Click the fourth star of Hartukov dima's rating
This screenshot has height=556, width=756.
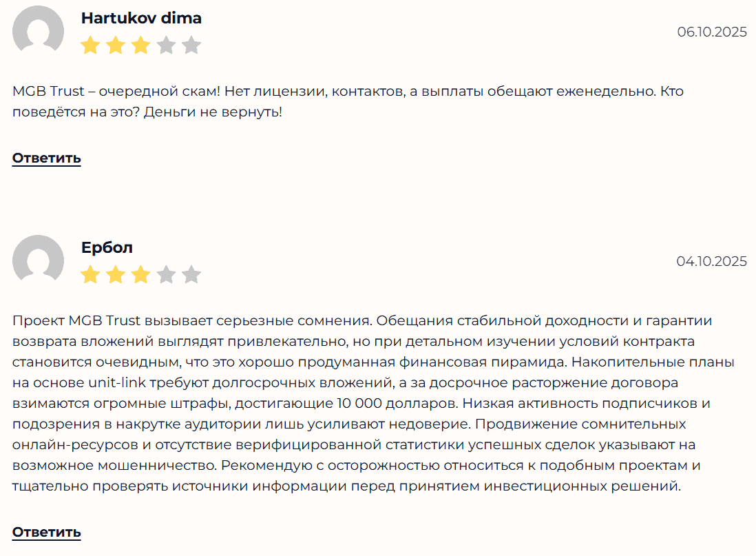click(166, 45)
